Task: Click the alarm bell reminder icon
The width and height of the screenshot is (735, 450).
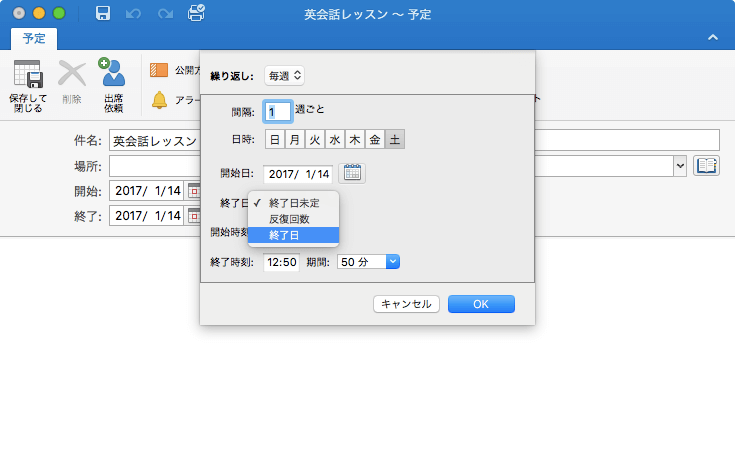Action: [159, 100]
